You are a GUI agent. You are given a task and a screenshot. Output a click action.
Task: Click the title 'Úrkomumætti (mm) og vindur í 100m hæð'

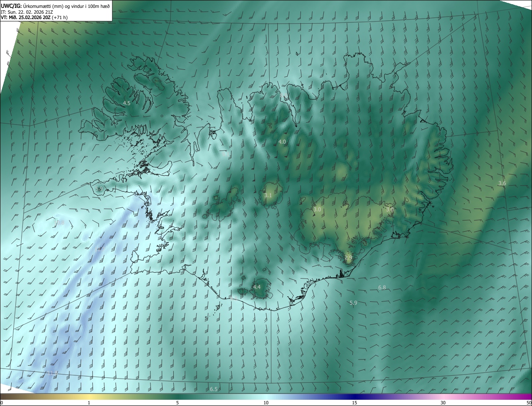coord(66,6)
